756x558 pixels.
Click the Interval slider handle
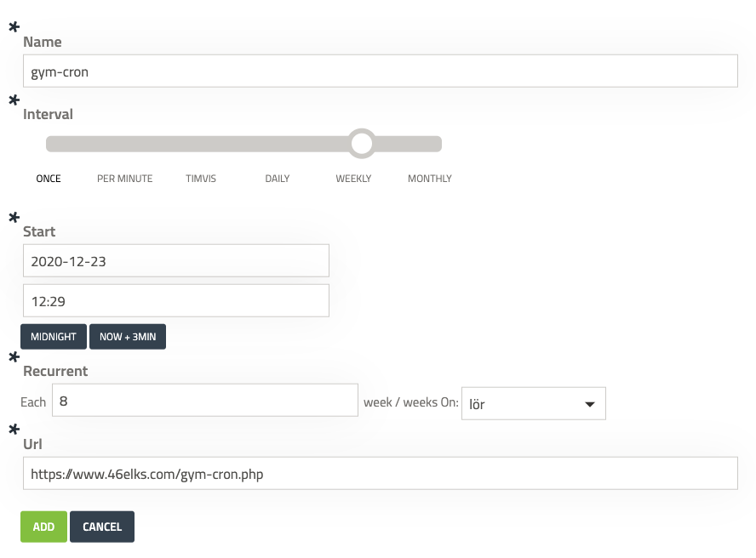(362, 144)
